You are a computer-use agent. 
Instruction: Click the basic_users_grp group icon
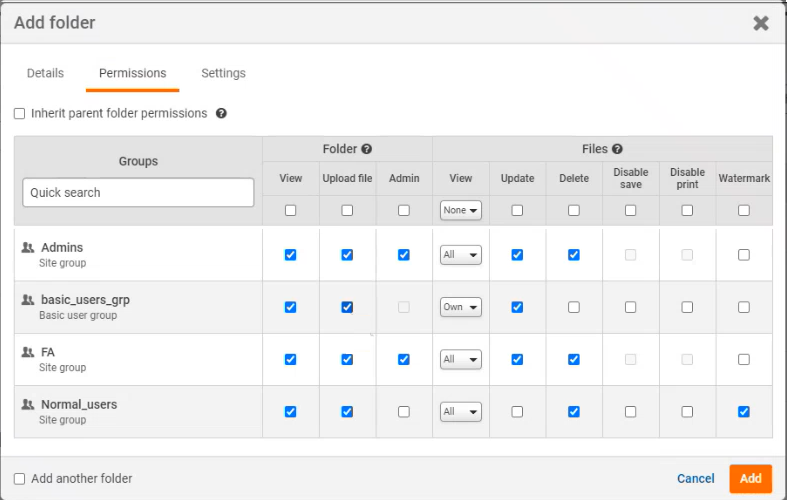28,300
